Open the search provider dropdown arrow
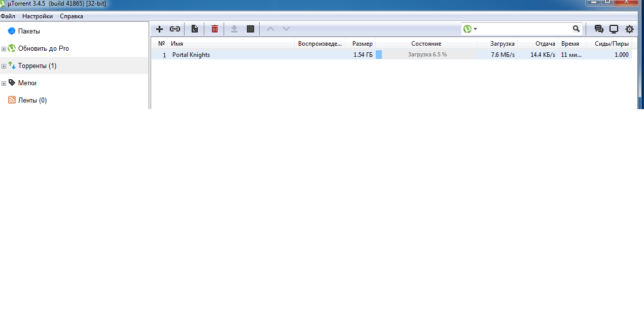Image resolution: width=644 pixels, height=329 pixels. coord(475,29)
